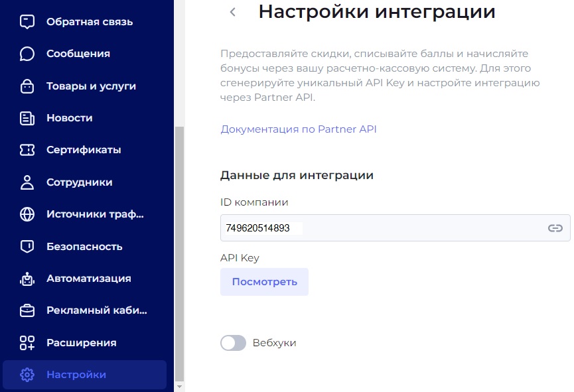Click the Messages (Сообщения) bubble icon

(27, 54)
